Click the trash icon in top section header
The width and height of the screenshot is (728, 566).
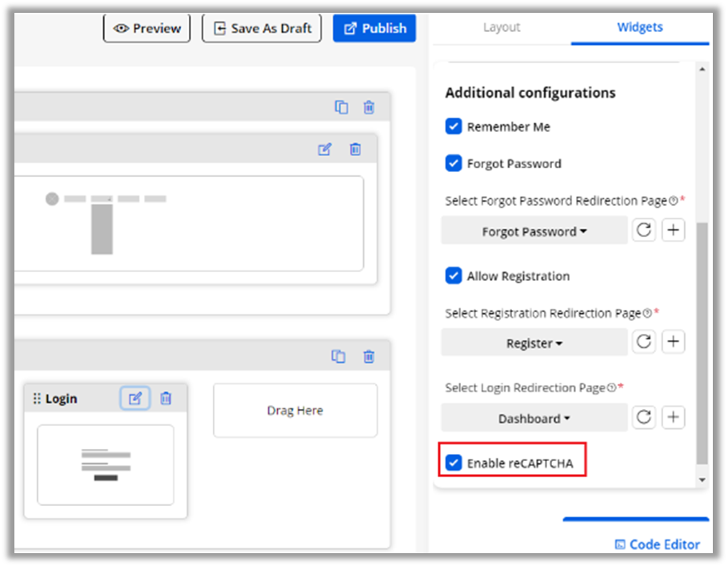369,107
